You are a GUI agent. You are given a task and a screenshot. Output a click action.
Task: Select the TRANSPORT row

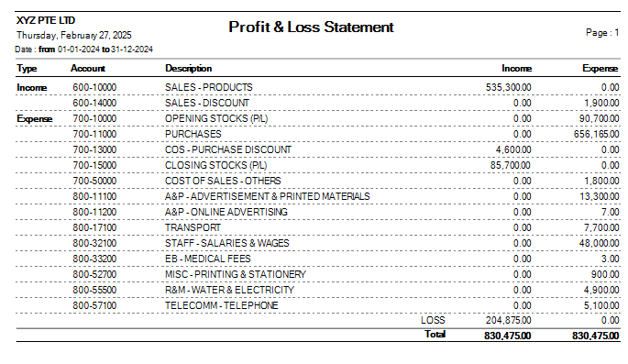[318, 228]
